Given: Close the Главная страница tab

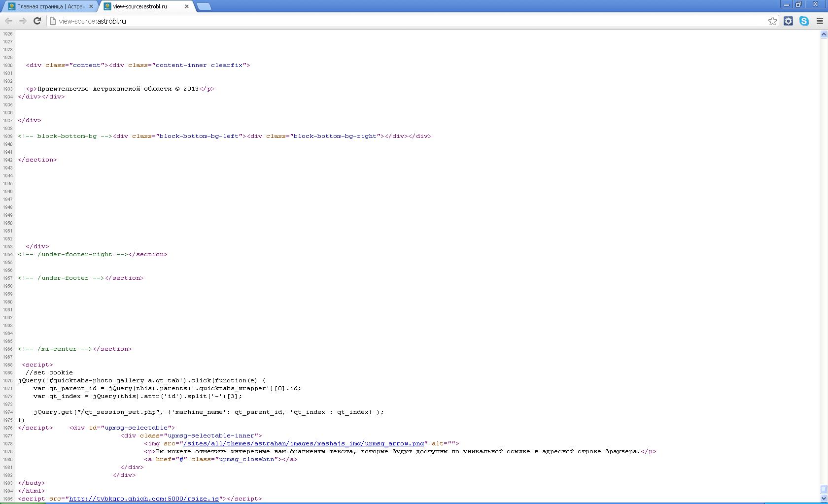Looking at the screenshot, I should pyautogui.click(x=91, y=6).
